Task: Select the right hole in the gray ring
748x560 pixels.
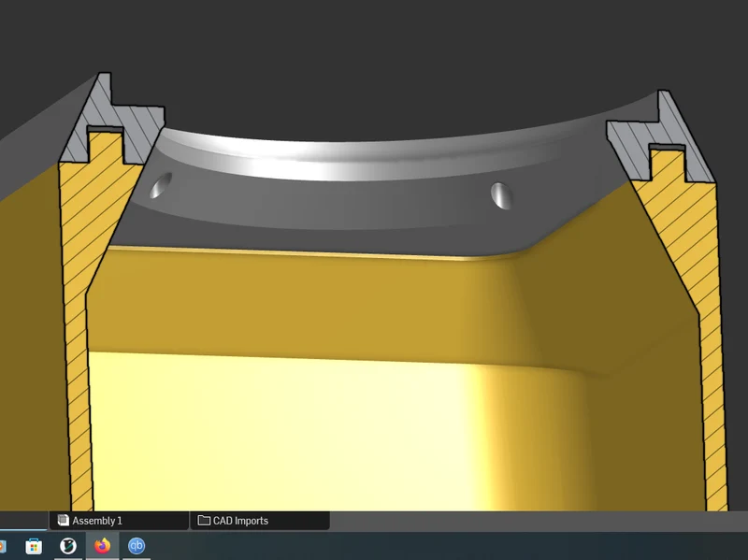Action: (x=501, y=195)
